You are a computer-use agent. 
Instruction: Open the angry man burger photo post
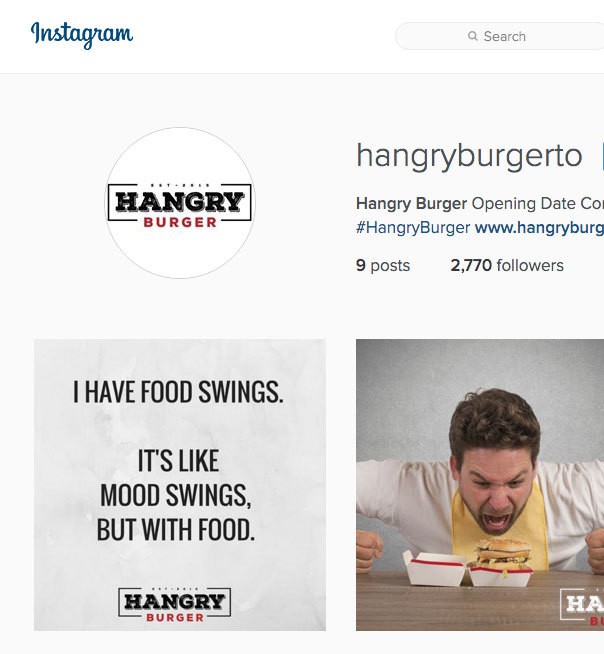point(480,485)
